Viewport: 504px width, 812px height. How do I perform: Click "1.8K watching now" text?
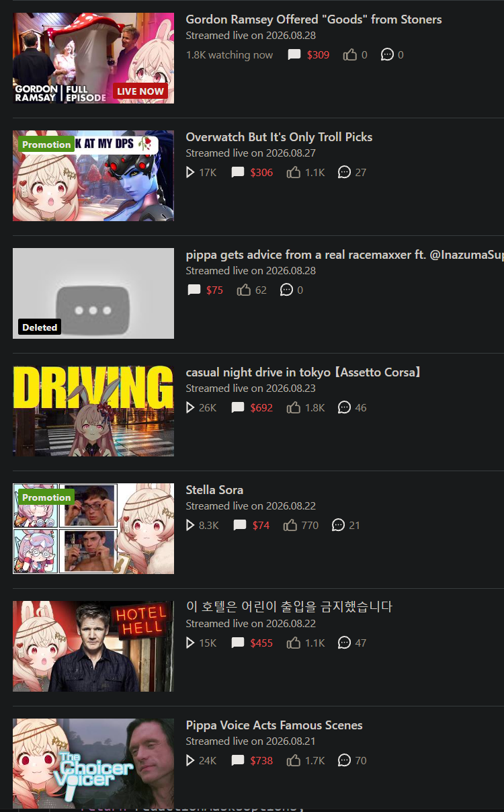[x=230, y=55]
